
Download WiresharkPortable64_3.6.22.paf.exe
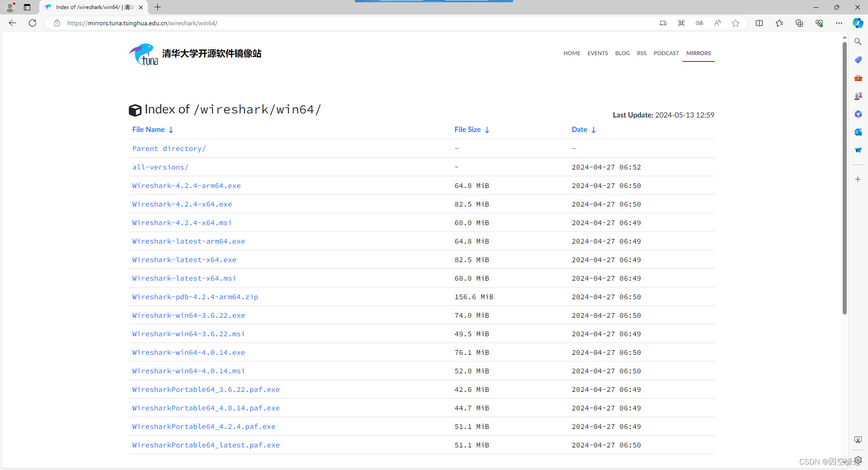tap(206, 390)
